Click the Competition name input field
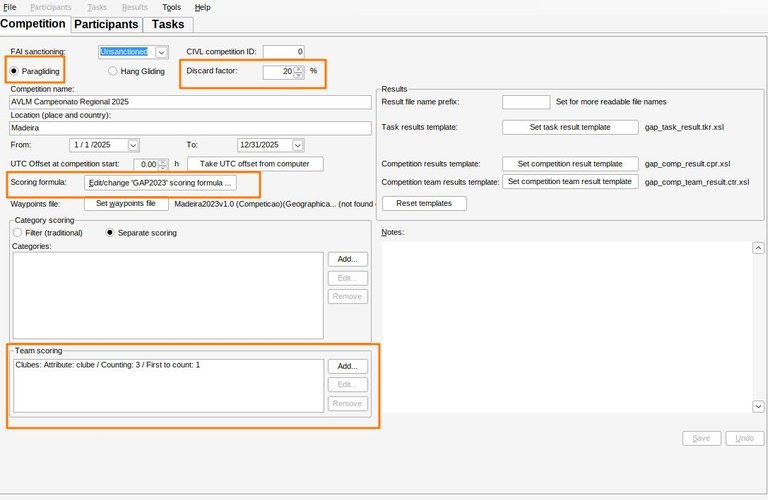Viewport: 768px width, 500px height. point(190,102)
